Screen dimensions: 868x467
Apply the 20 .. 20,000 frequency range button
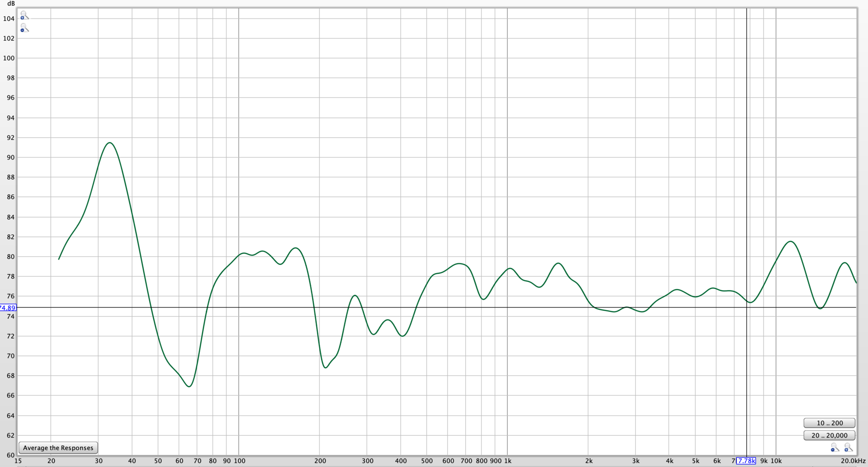(x=830, y=435)
